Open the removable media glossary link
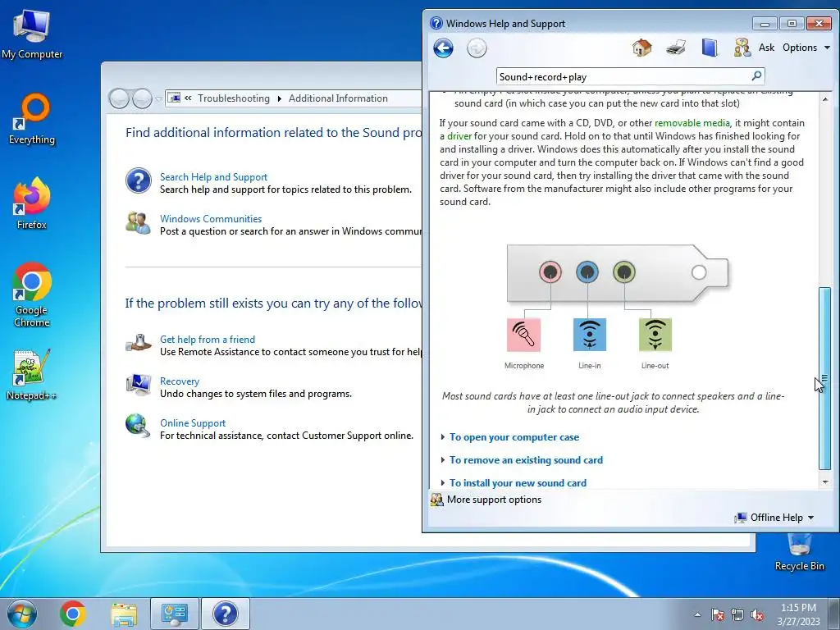Viewport: 840px width, 630px height. coord(692,123)
